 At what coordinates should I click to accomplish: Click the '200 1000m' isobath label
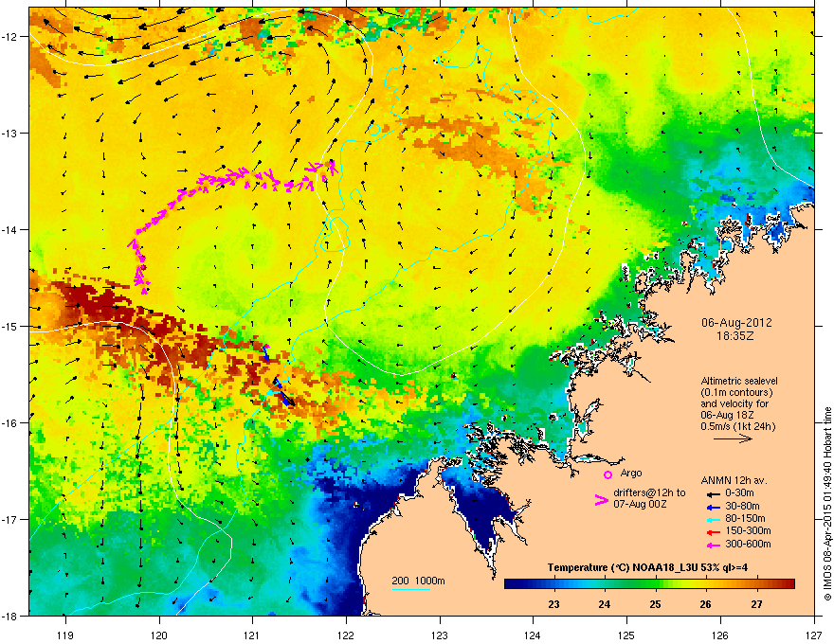[418, 581]
